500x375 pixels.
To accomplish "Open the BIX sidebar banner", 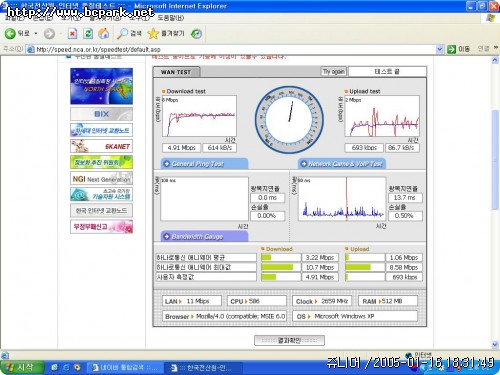I will 101,114.
